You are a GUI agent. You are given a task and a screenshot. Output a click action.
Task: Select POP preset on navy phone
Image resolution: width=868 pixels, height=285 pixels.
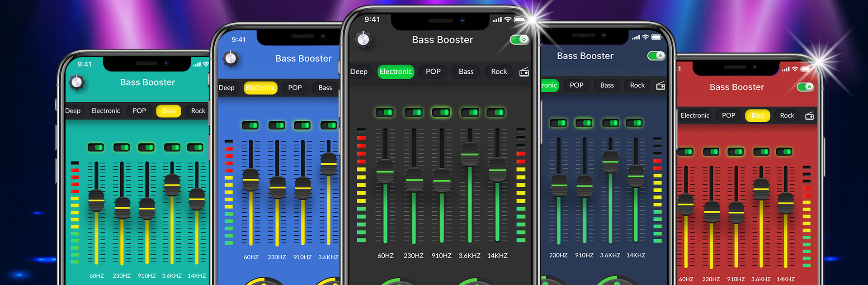[x=576, y=85]
